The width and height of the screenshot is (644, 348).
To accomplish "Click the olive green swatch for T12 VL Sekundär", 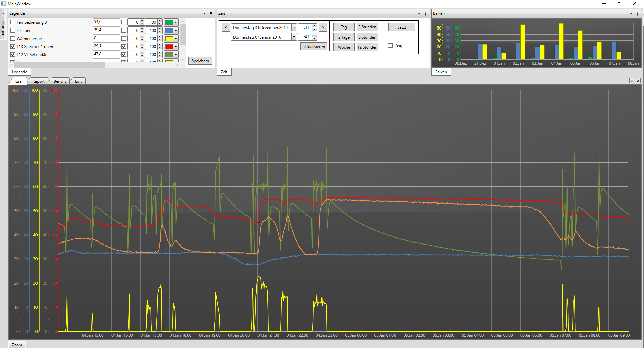I will 169,55.
